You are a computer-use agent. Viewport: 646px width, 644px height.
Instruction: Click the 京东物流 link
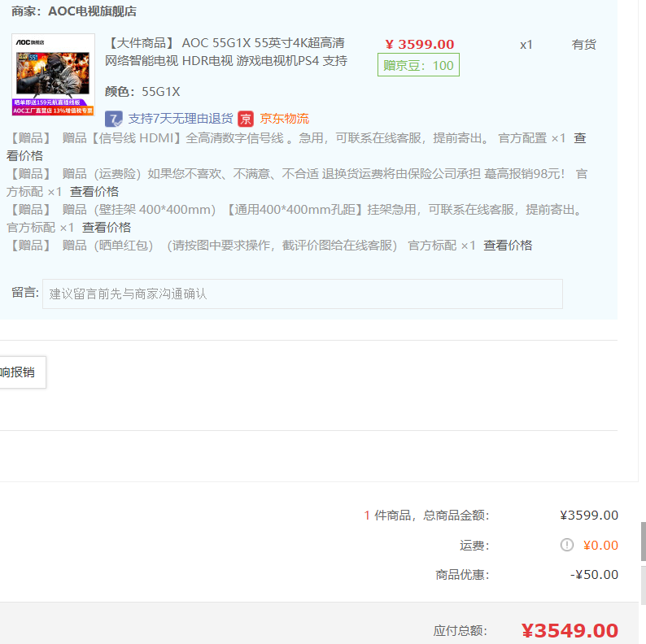pyautogui.click(x=284, y=119)
